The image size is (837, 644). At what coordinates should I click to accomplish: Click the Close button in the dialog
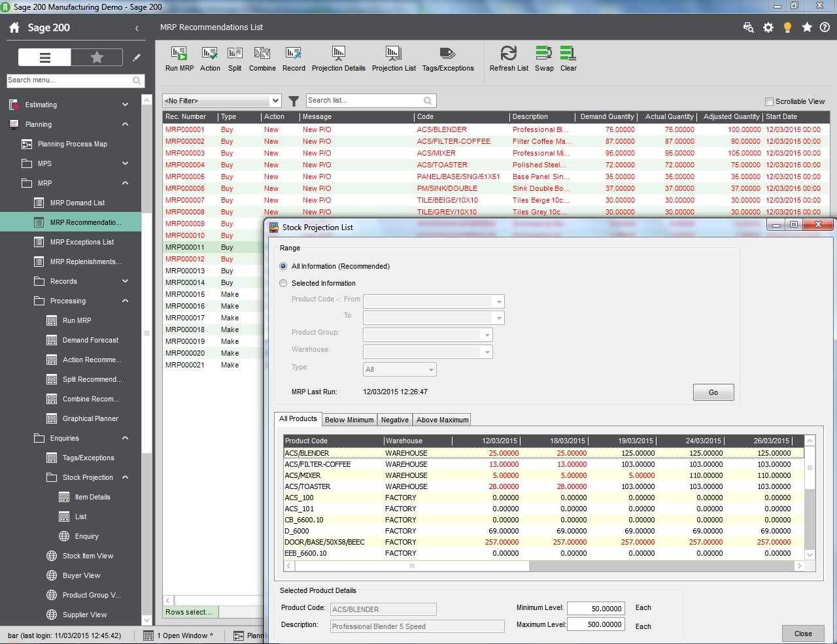[803, 633]
